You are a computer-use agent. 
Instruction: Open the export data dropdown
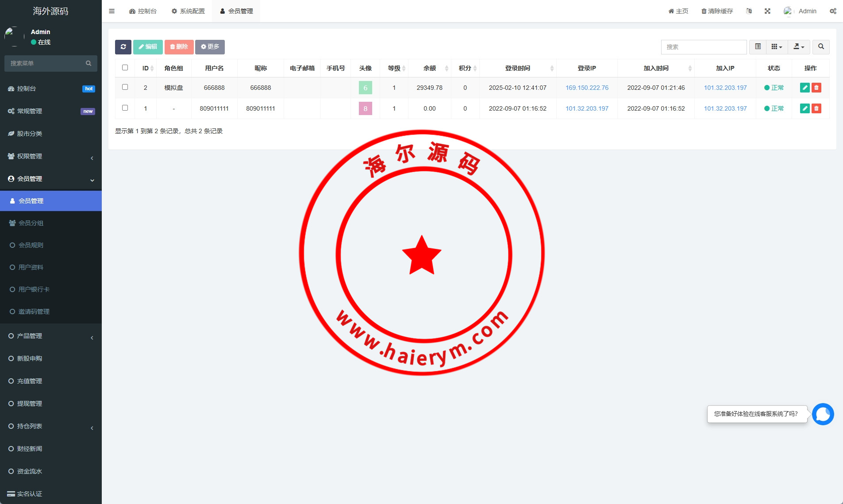click(799, 47)
